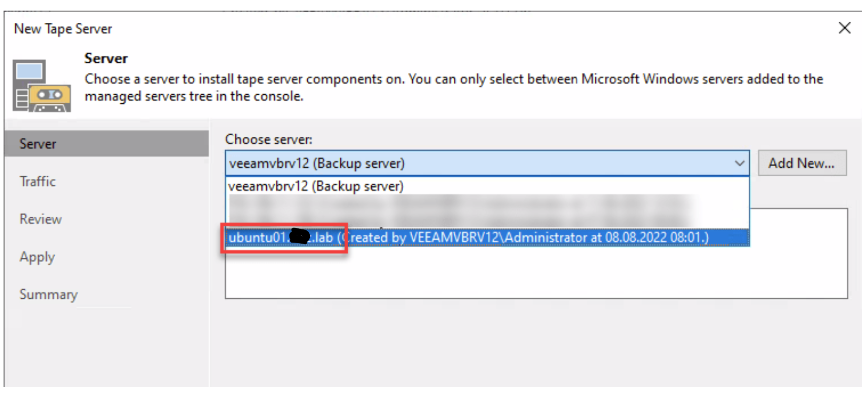
Task: Click the empty server description box
Action: coord(536,272)
